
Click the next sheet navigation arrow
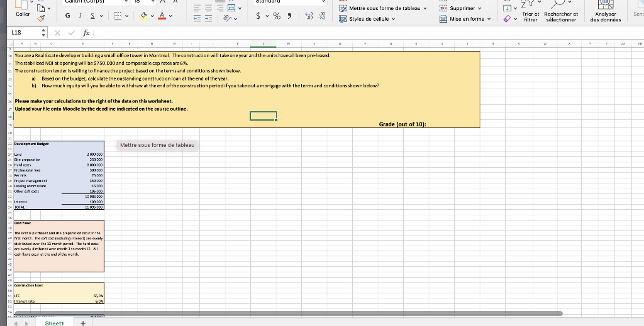pos(28,323)
